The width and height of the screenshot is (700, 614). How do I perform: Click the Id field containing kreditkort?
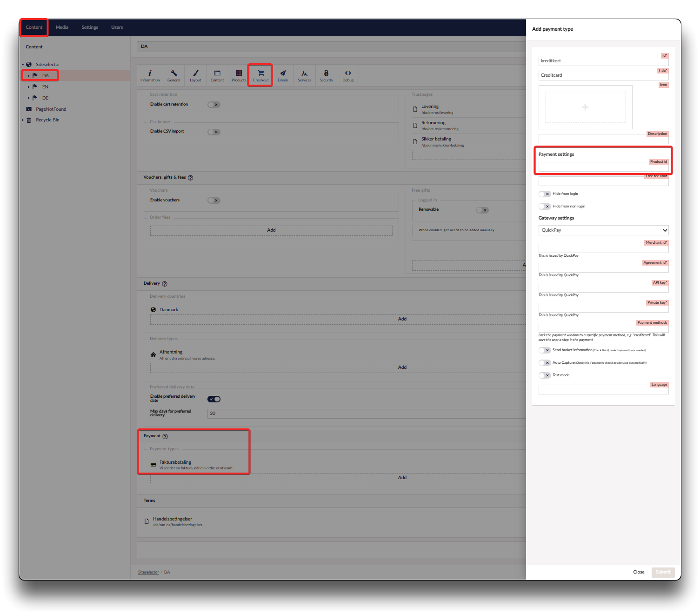pyautogui.click(x=603, y=61)
